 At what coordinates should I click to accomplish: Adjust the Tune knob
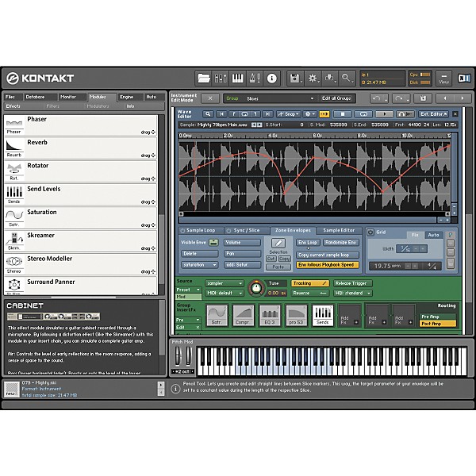(256, 287)
